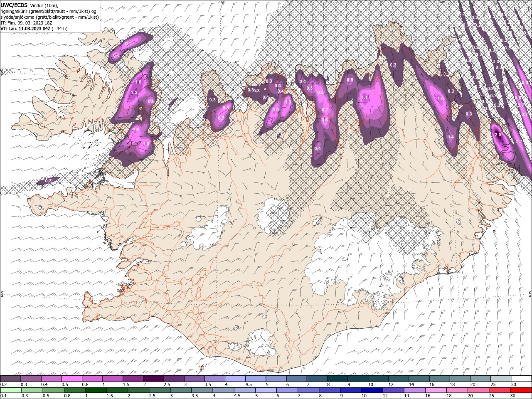Click the 'VT: Lau. 11.03.2023 04Z' valid time

25,29
